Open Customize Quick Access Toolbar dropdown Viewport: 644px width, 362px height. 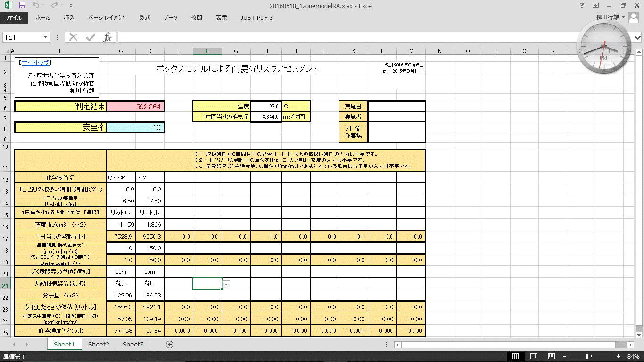point(71,6)
